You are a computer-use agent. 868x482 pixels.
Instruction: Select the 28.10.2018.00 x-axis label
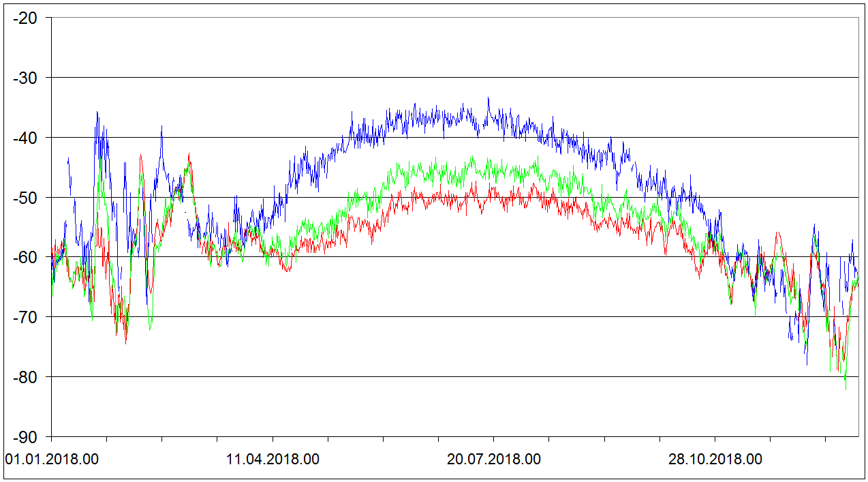tap(715, 459)
